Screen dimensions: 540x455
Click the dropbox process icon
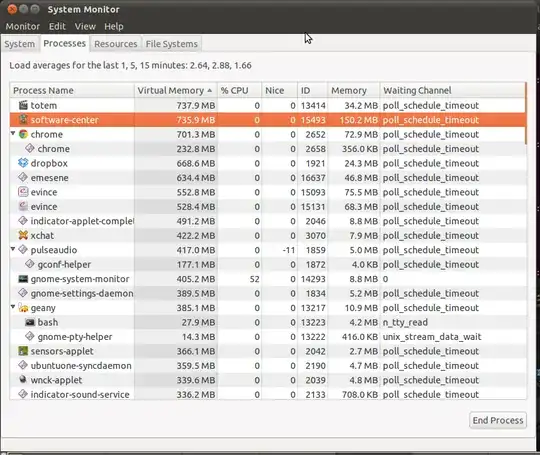(x=23, y=163)
